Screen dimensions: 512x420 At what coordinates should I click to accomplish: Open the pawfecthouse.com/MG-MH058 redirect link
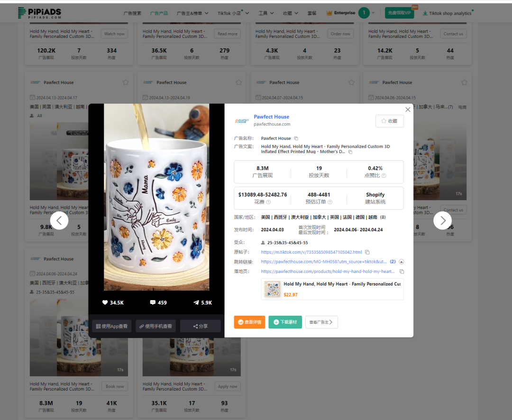point(324,262)
